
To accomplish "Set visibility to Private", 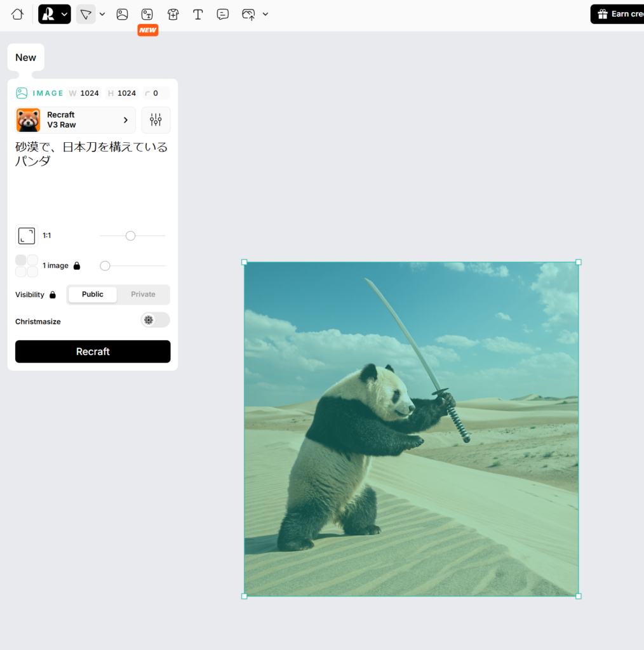I will pos(143,295).
